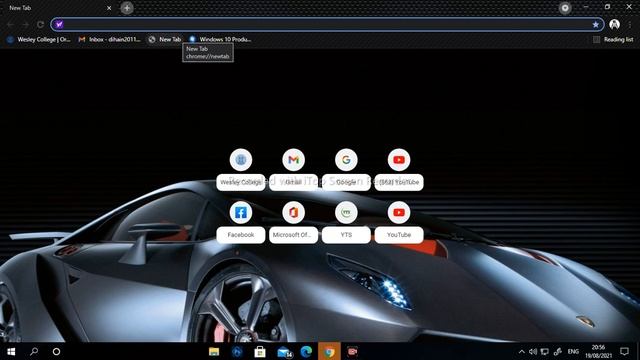Screen dimensions: 640x360
Task: Click the YTS shortcut label
Action: [346, 235]
